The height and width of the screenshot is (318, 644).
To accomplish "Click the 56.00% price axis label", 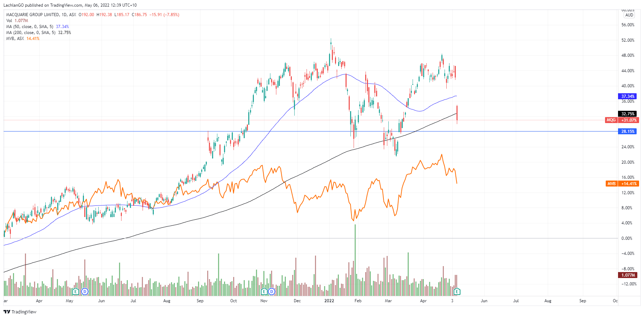I will [628, 25].
